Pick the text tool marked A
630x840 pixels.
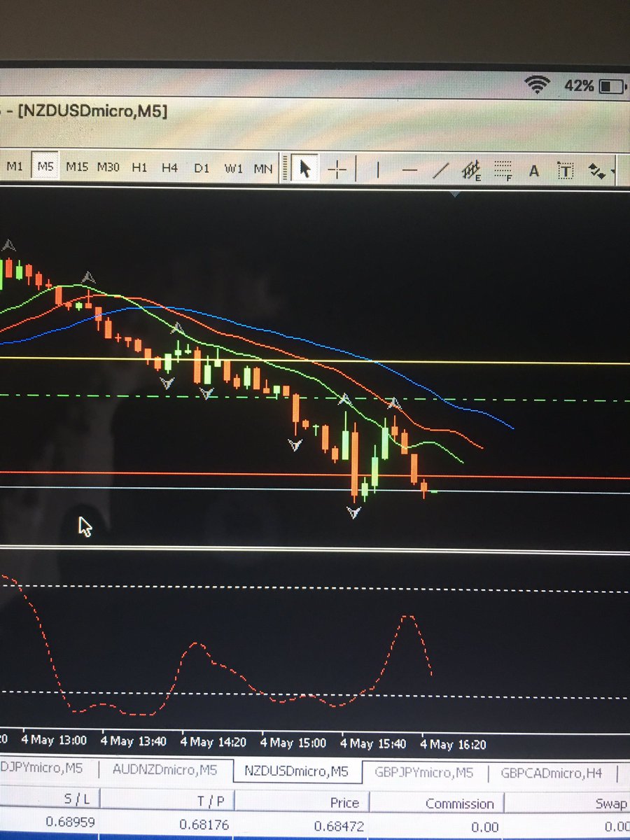tap(533, 171)
